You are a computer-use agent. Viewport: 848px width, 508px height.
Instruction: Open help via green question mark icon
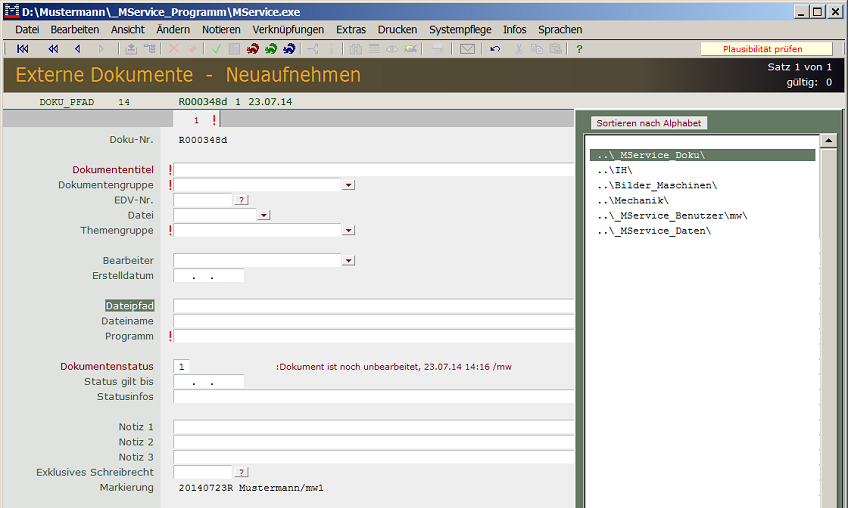point(579,49)
